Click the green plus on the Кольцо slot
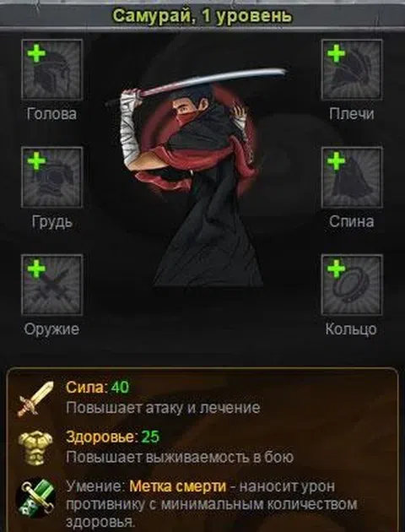 point(336,269)
